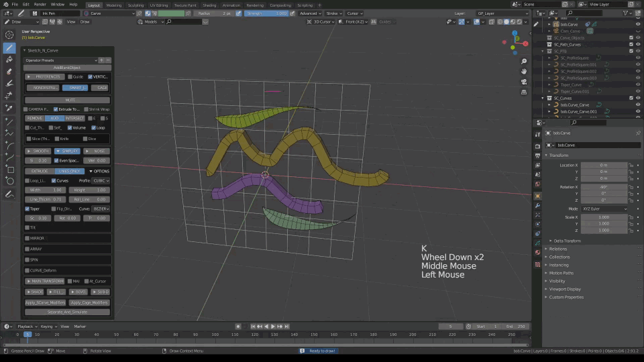Pin the bob.Carve properties panel

tap(637, 133)
